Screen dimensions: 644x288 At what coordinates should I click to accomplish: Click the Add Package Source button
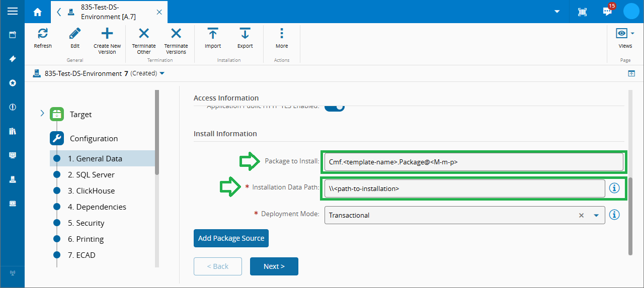pos(231,238)
